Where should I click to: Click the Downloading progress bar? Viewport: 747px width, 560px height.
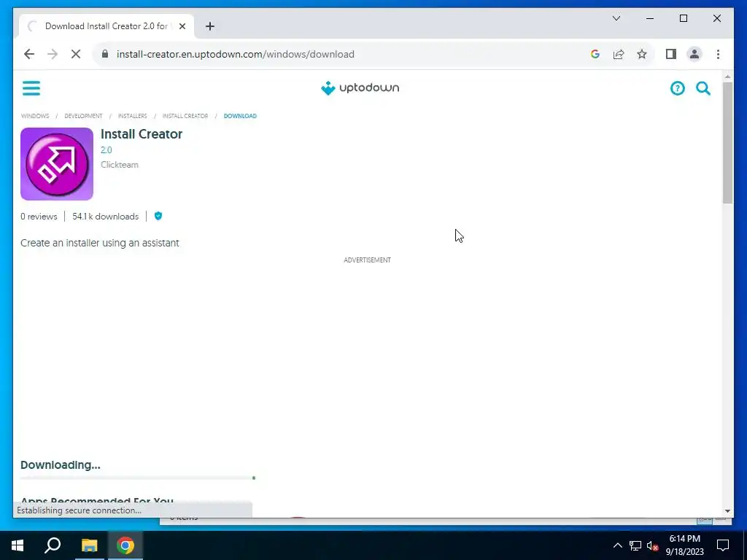click(x=138, y=478)
